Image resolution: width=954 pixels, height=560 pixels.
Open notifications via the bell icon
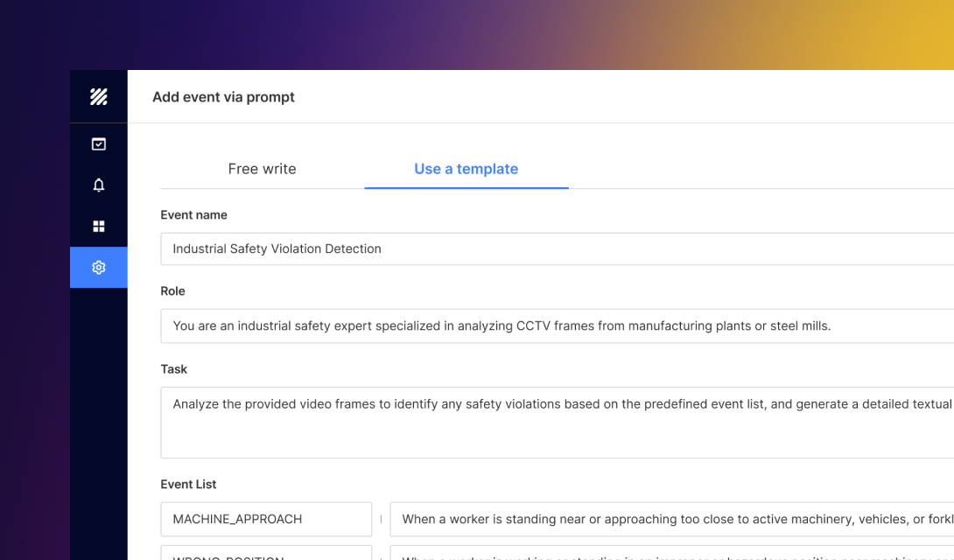(x=98, y=185)
